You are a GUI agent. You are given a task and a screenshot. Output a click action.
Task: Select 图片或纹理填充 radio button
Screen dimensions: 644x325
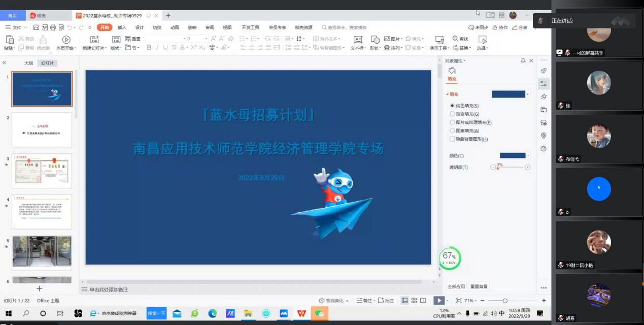(452, 122)
